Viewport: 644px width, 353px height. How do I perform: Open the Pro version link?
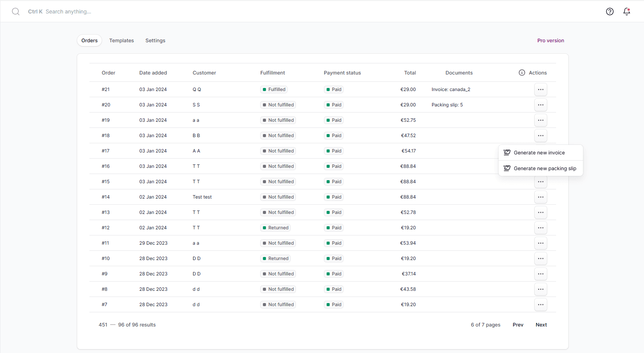(x=550, y=40)
